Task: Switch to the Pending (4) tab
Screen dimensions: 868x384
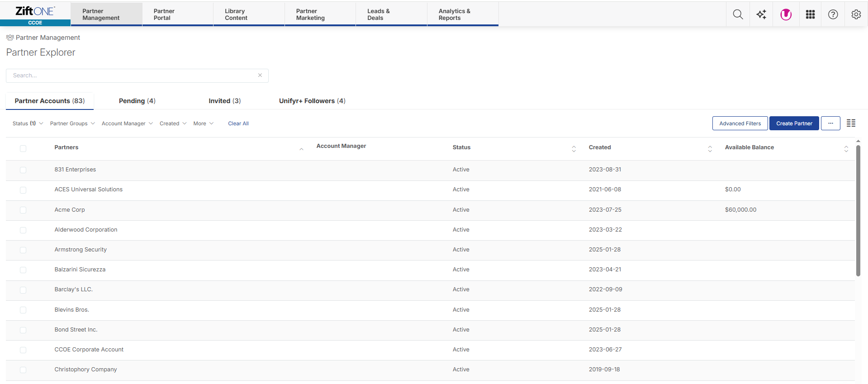Action: (137, 101)
